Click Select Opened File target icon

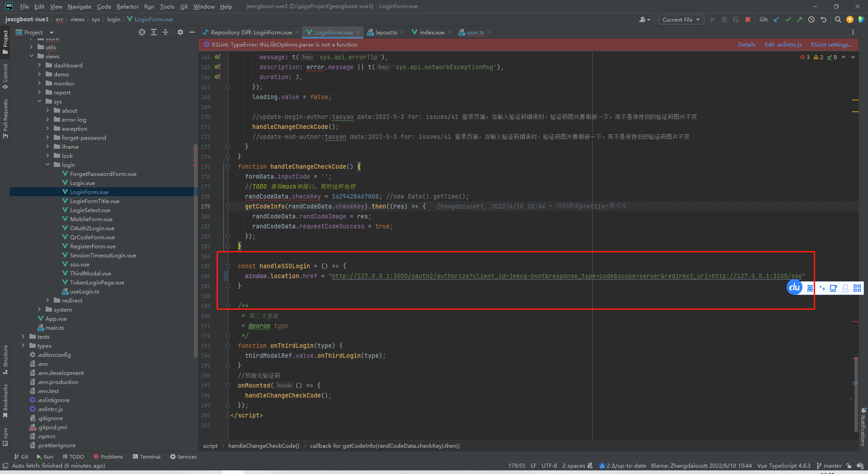point(142,32)
